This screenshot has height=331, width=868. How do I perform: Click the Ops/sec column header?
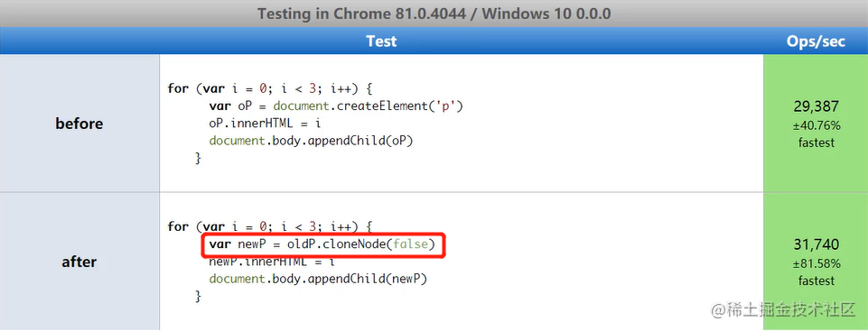pyautogui.click(x=816, y=41)
